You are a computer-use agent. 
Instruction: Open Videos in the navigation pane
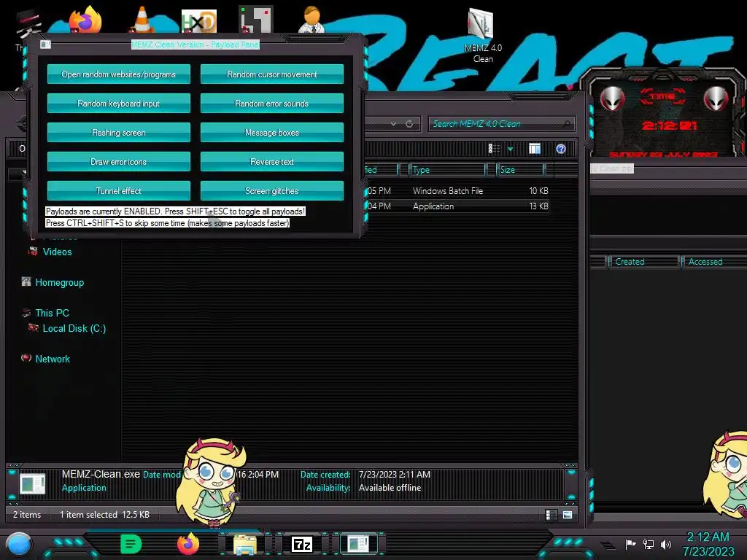57,252
